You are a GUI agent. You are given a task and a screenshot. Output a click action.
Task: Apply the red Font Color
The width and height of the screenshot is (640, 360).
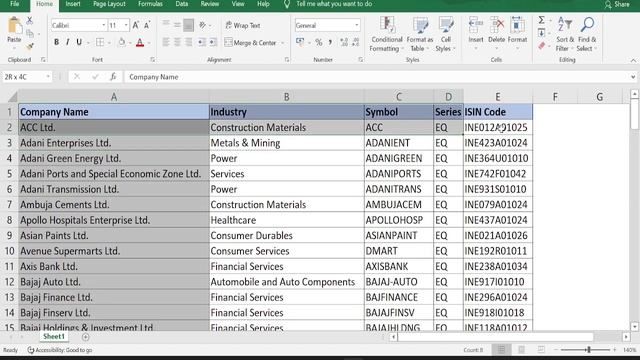pos(140,42)
